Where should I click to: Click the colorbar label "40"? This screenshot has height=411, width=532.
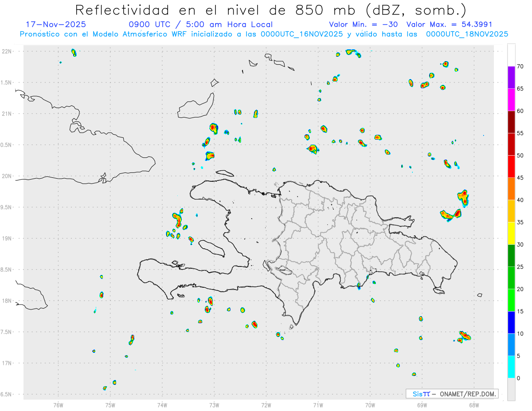(520, 200)
